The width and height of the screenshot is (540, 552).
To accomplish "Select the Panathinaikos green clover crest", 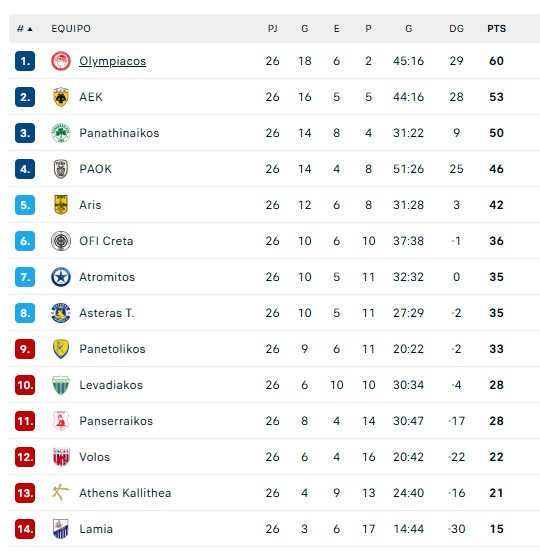I will (x=61, y=133).
